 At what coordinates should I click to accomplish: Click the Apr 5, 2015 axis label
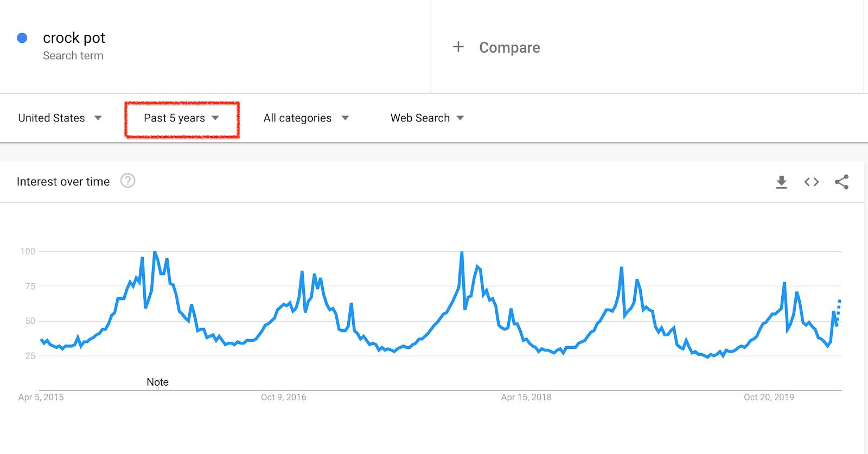41,397
